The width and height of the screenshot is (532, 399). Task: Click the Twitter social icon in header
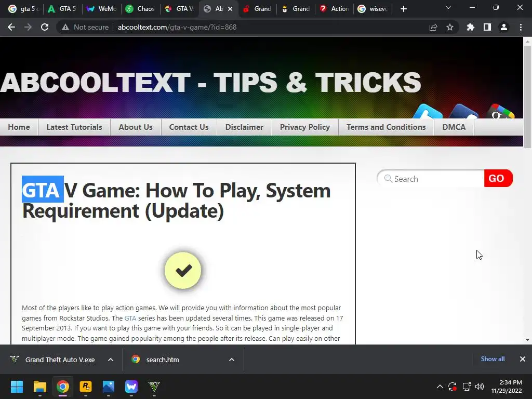(x=428, y=112)
